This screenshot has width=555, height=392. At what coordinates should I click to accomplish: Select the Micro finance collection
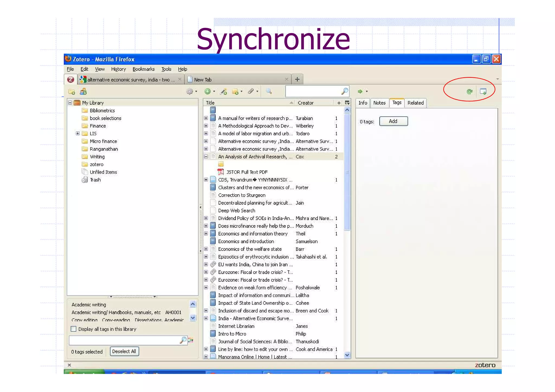click(103, 141)
